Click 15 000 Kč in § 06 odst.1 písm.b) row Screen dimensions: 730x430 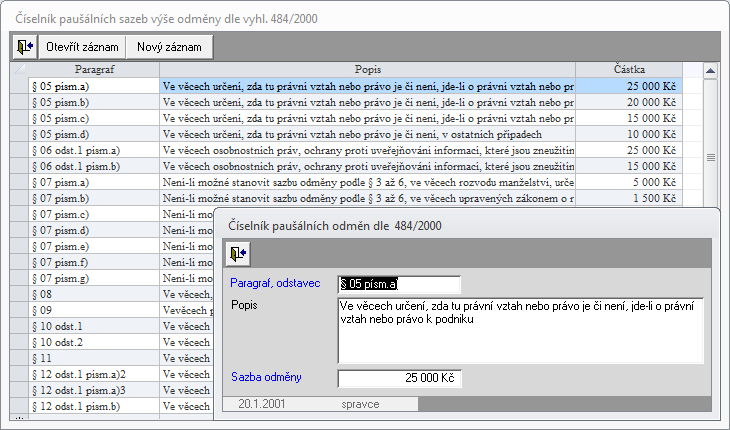pos(629,166)
